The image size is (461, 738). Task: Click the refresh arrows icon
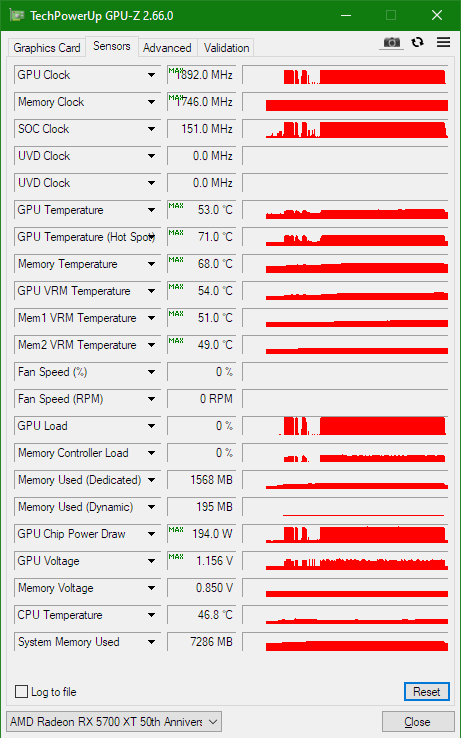click(417, 42)
